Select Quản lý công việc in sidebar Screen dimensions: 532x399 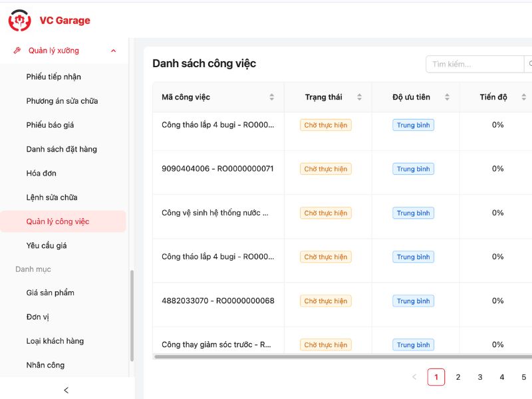point(58,221)
